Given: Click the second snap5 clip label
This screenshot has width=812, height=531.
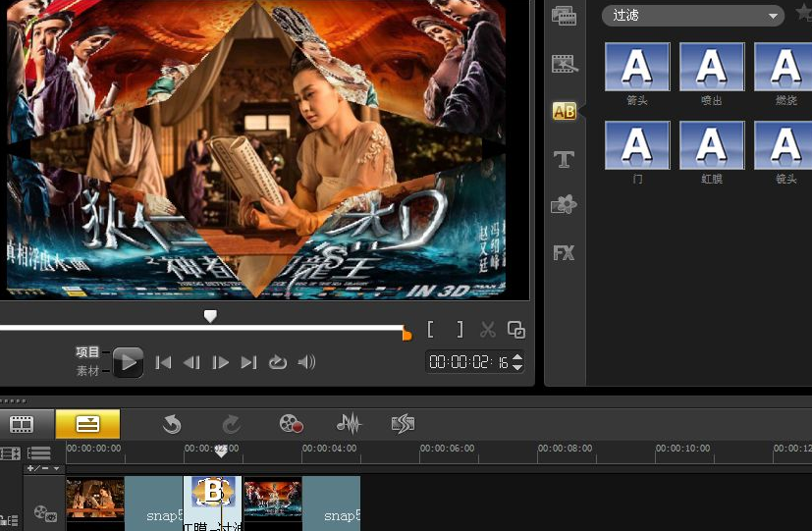Looking at the screenshot, I should [x=342, y=515].
